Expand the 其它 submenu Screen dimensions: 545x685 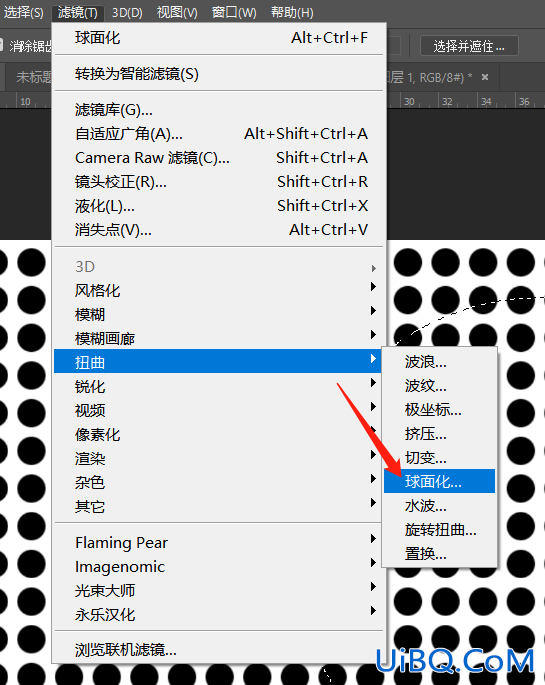click(x=218, y=507)
